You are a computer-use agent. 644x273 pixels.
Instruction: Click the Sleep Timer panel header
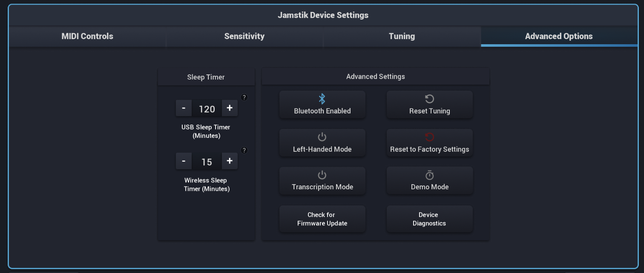pos(206,77)
